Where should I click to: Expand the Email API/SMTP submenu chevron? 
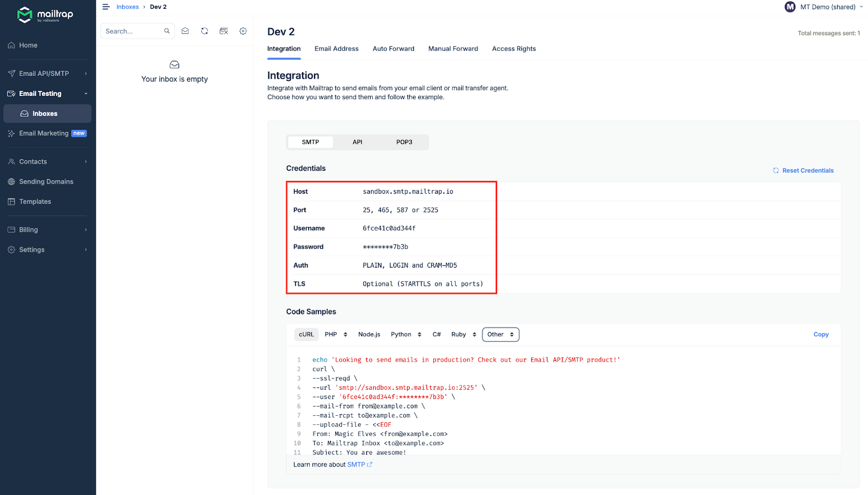86,73
